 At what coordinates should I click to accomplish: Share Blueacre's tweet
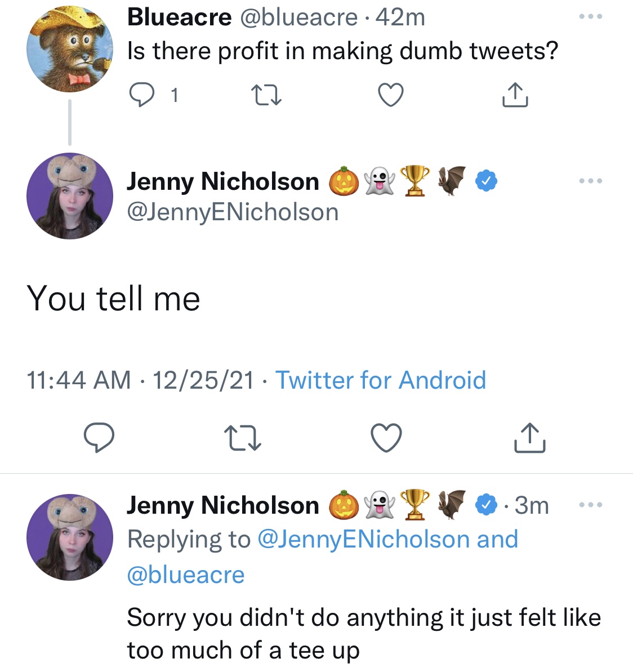click(515, 95)
